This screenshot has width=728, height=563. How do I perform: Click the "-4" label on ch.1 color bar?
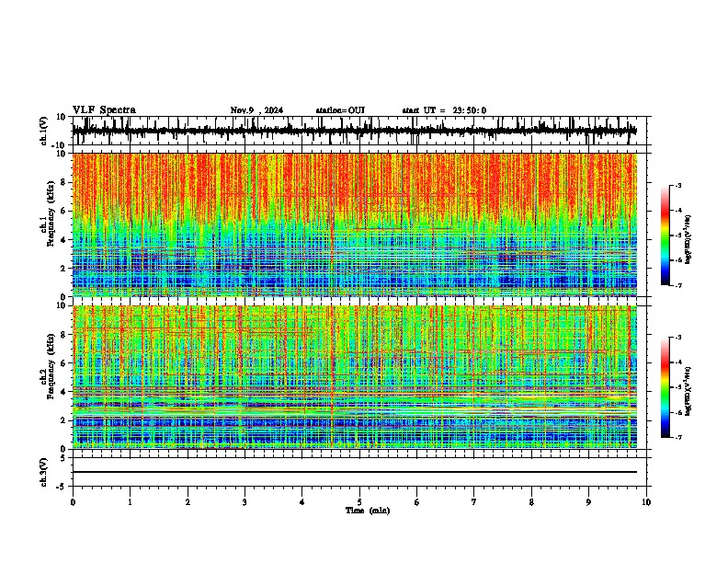click(677, 211)
